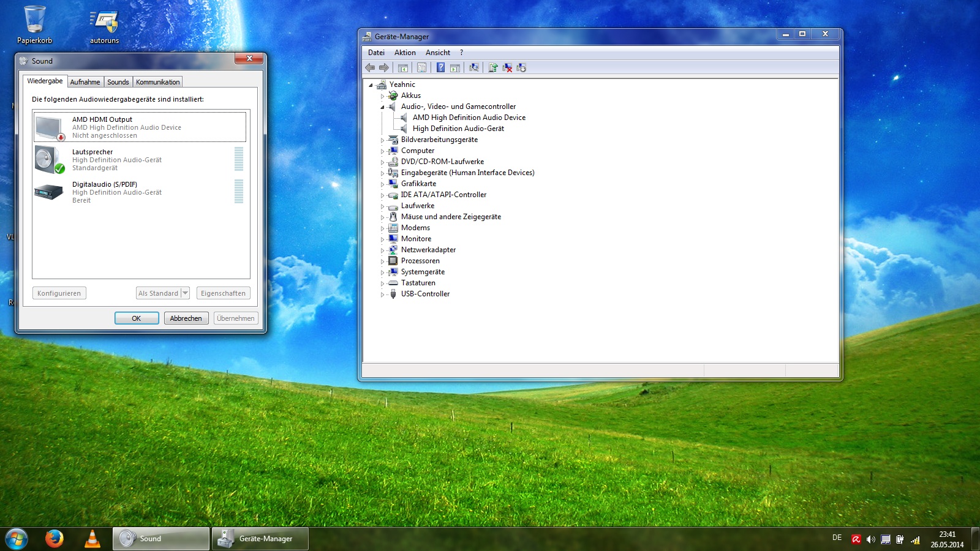The width and height of the screenshot is (980, 551).
Task: Expand the Bildverarbeitungsgeräte category
Action: pyautogui.click(x=382, y=140)
